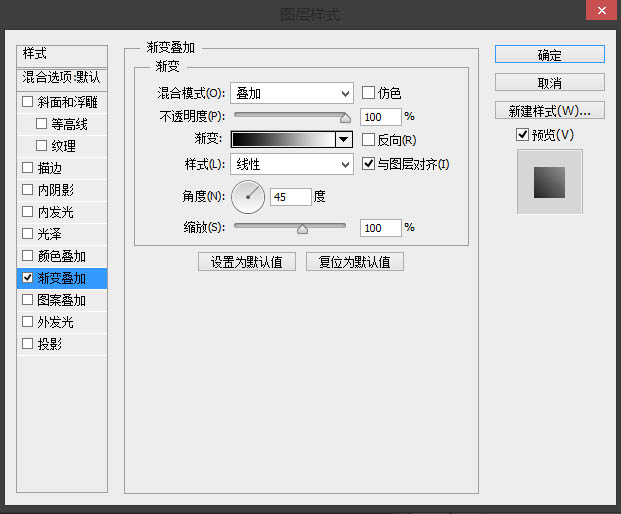Select 混合选项:默认 in the list

tap(62, 79)
